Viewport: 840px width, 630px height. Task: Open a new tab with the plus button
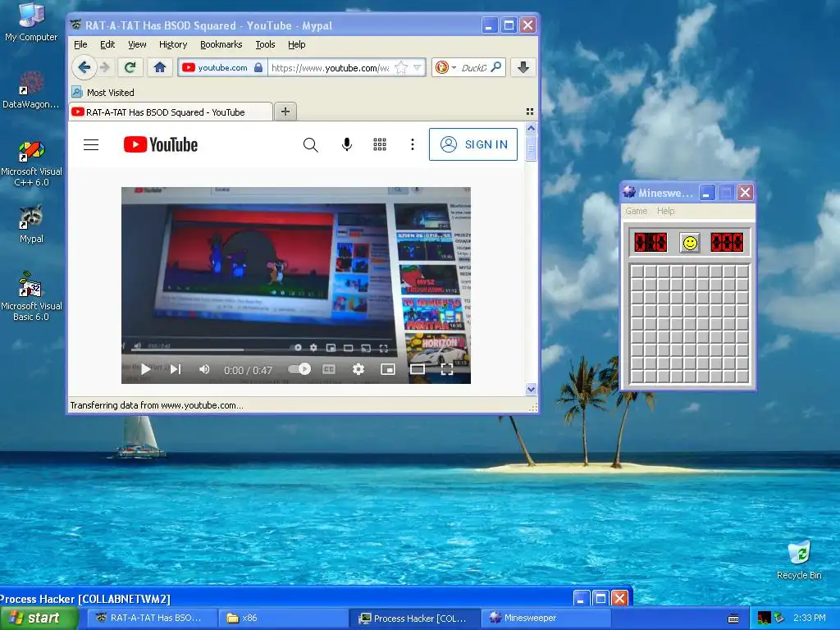[x=285, y=112]
